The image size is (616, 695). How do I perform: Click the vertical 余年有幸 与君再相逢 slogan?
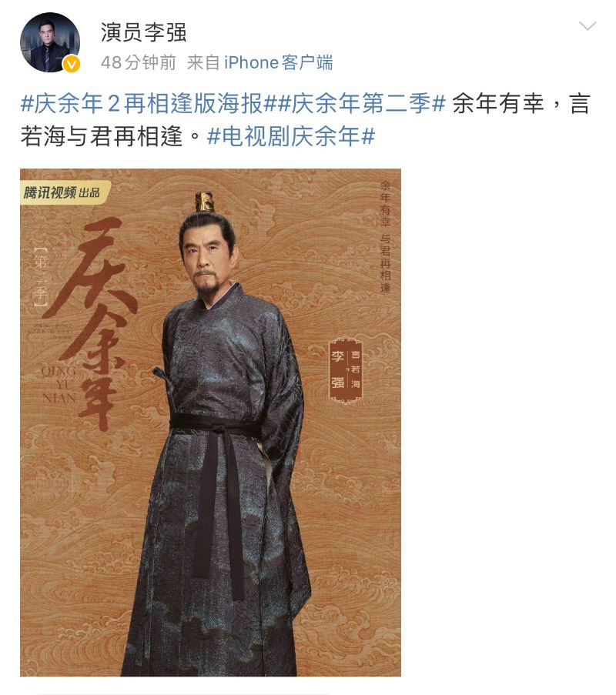coord(386,236)
